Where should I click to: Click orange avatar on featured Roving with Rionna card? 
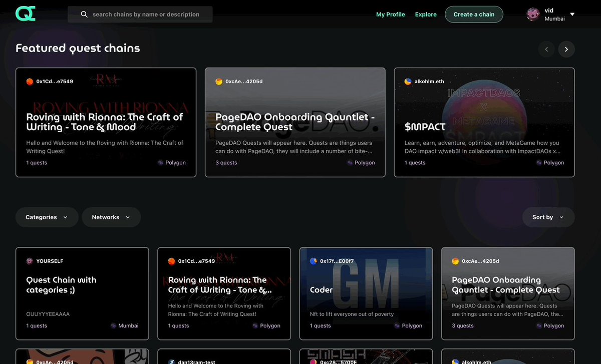(x=30, y=81)
